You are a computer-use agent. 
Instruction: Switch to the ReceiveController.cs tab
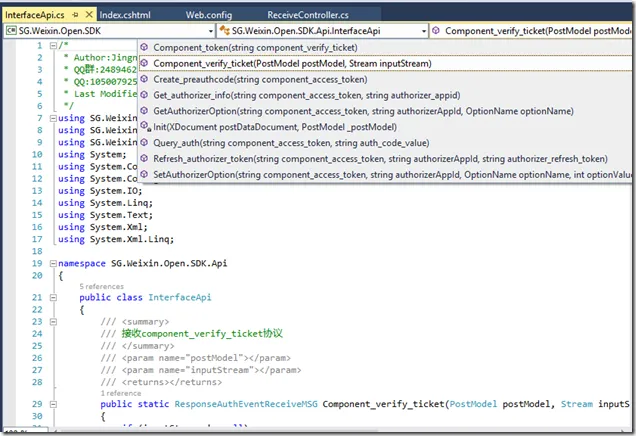[308, 15]
